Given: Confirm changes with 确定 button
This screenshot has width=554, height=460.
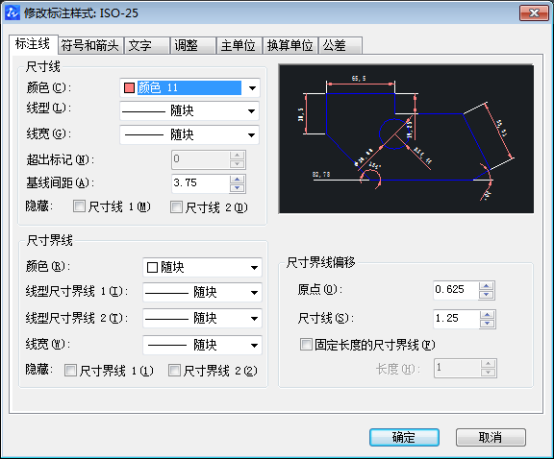Looking at the screenshot, I should 404,437.
